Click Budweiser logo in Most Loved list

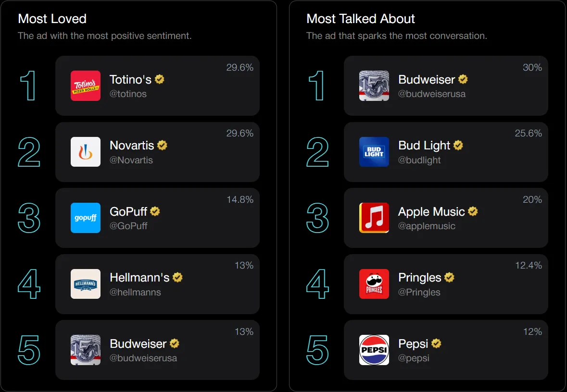tap(86, 350)
